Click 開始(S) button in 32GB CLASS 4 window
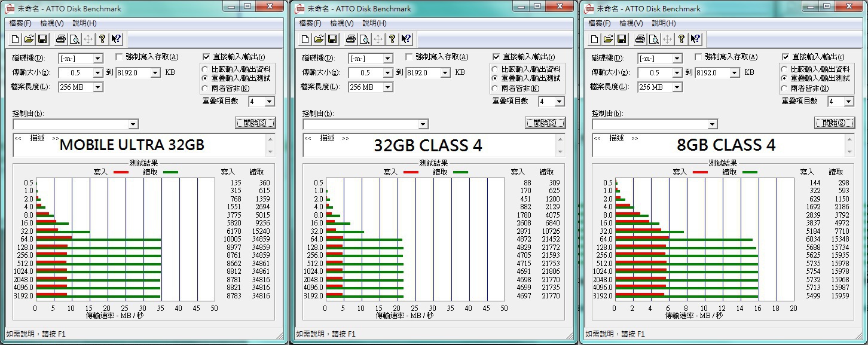Image resolution: width=868 pixels, height=345 pixels. click(x=545, y=123)
